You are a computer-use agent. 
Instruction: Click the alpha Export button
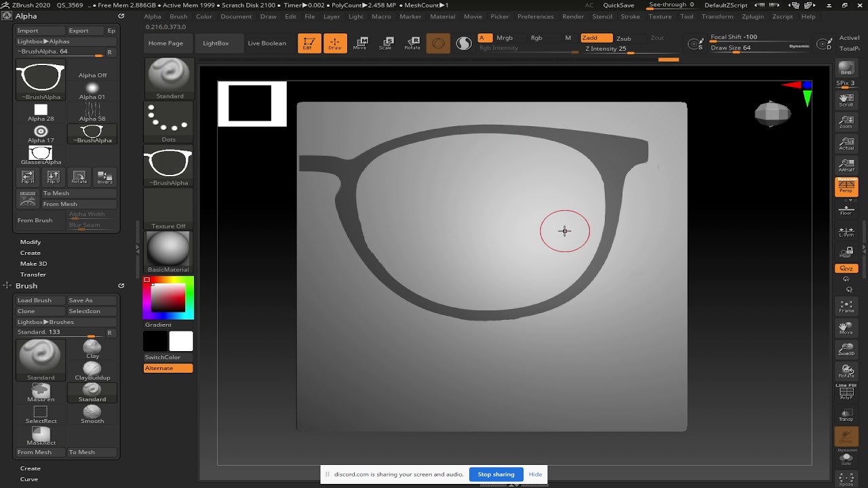click(x=85, y=30)
